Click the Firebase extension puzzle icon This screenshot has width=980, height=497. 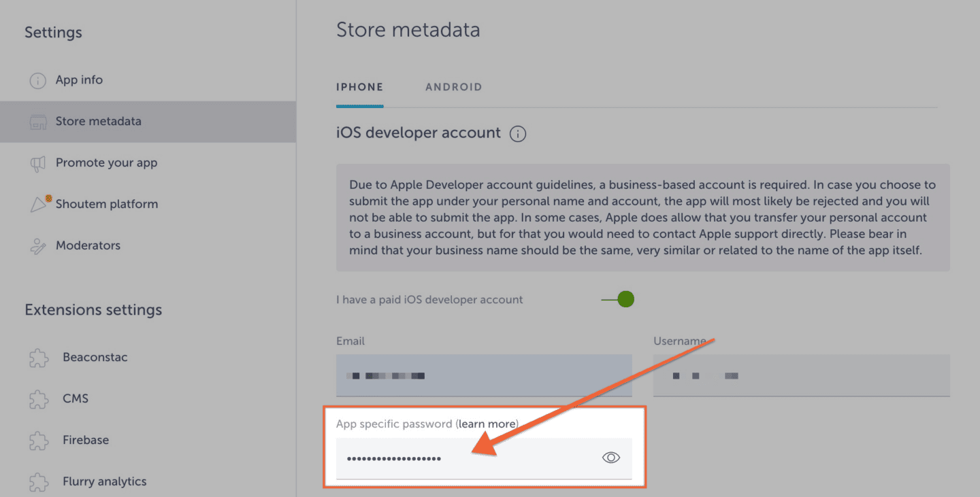click(x=39, y=441)
